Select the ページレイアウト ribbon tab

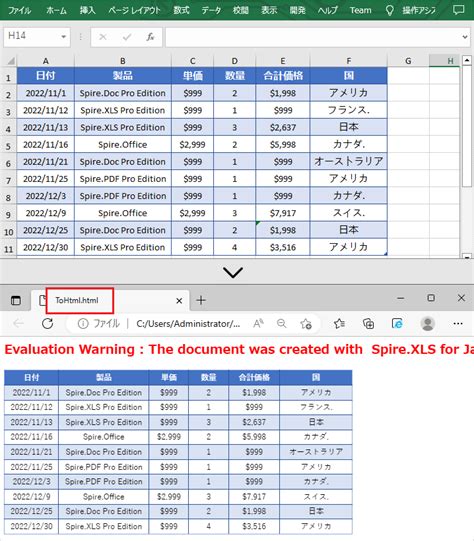(134, 10)
